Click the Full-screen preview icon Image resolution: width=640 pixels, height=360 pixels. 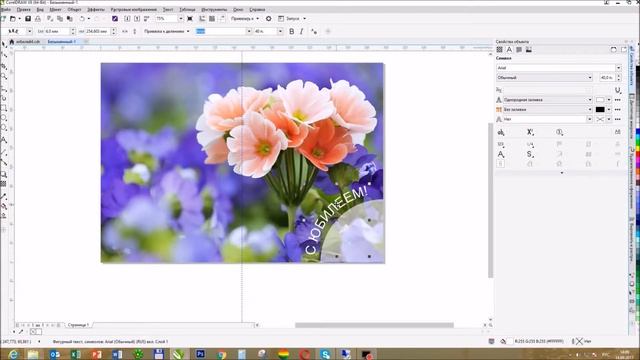[190, 19]
